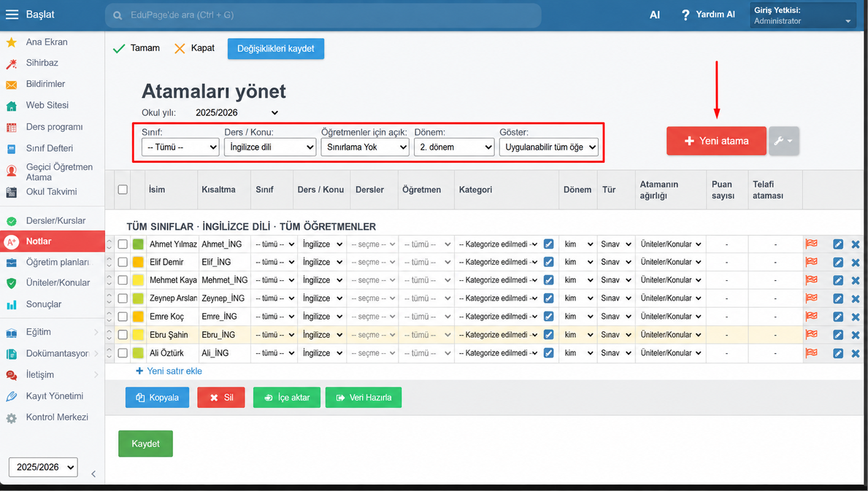This screenshot has height=491, width=868.
Task: Open the Dönem filter showing 2. dönem
Action: pyautogui.click(x=454, y=147)
